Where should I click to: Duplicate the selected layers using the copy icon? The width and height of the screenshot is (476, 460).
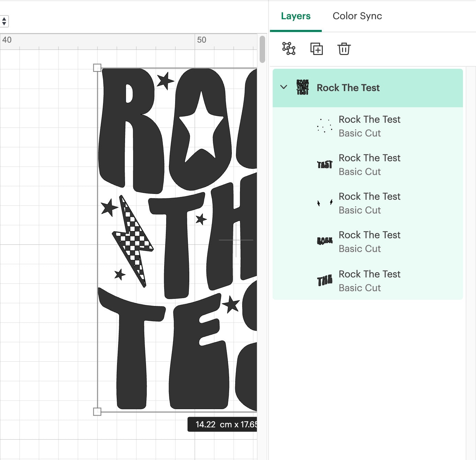(317, 49)
